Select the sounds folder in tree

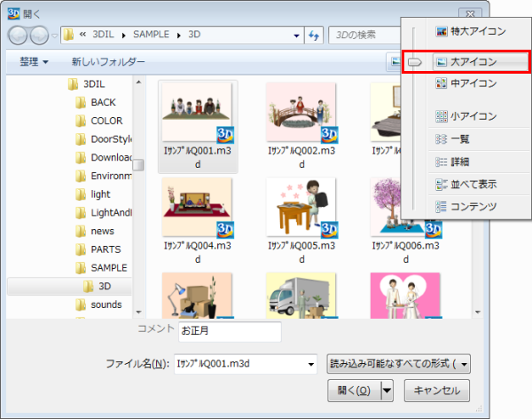pyautogui.click(x=98, y=304)
